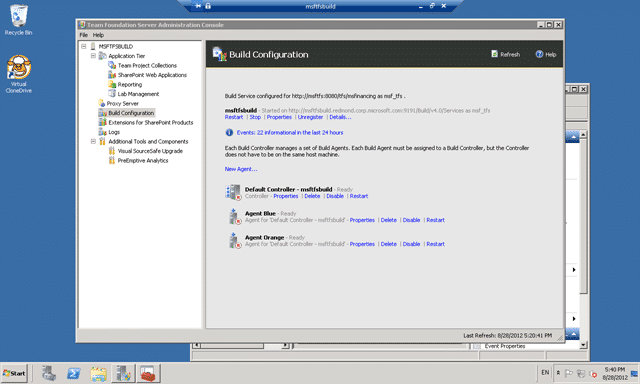
Task: Click 'Event Properties' in the background window
Action: (x=505, y=346)
